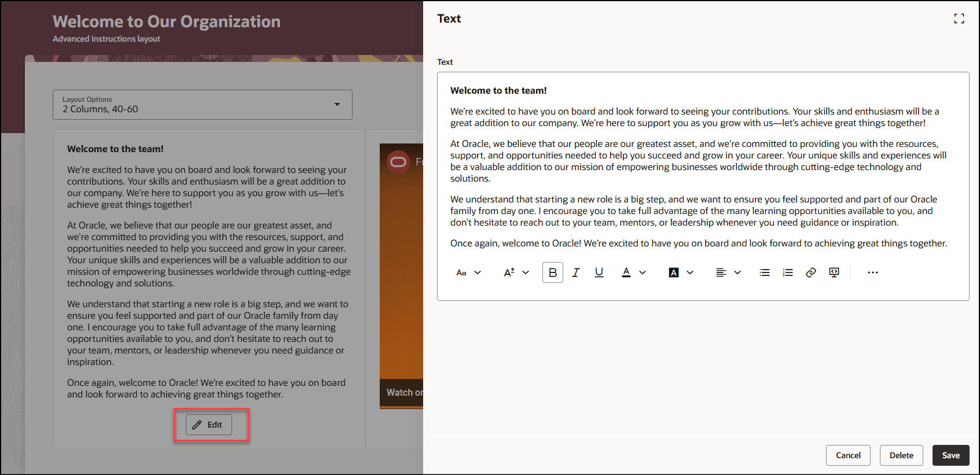
Task: Click the 'Welcome to Our Organization' page title
Action: 167,21
